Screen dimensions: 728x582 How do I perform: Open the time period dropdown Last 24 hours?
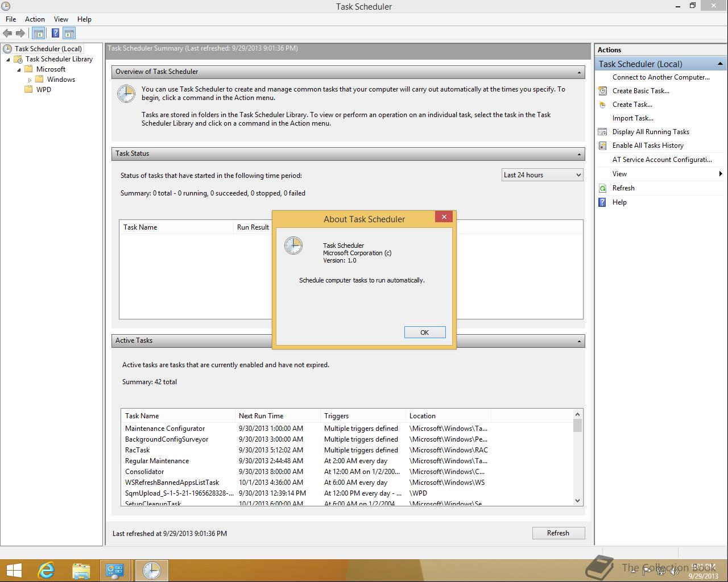(543, 175)
